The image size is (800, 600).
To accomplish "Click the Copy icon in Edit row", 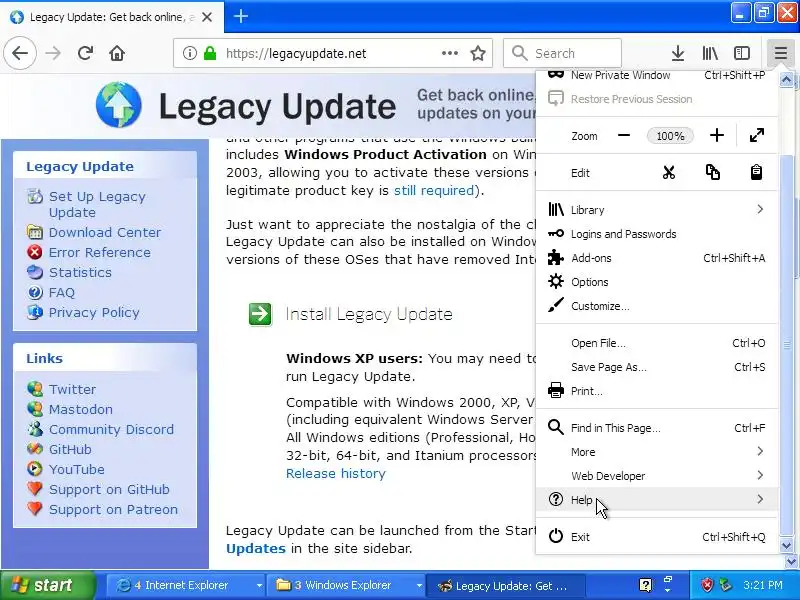I will [x=713, y=172].
